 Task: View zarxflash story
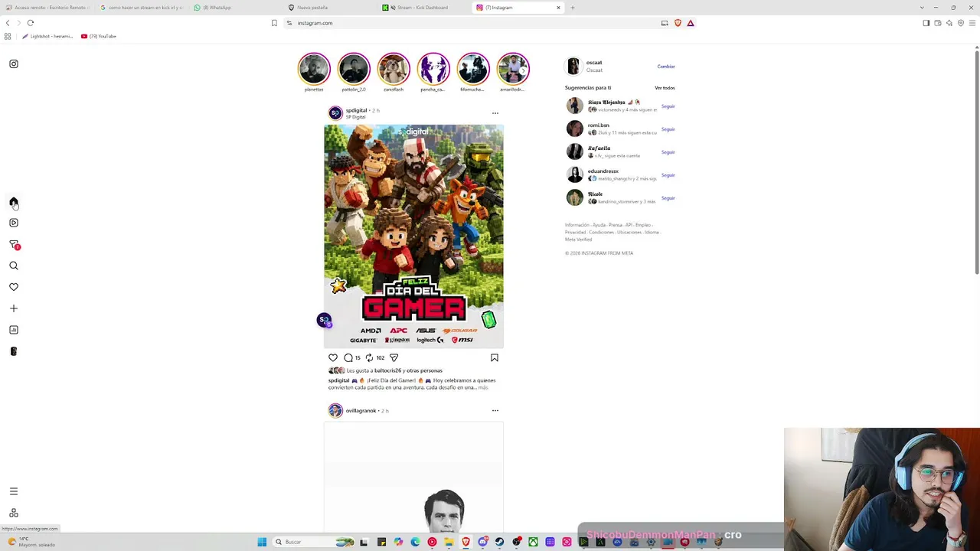pyautogui.click(x=394, y=69)
